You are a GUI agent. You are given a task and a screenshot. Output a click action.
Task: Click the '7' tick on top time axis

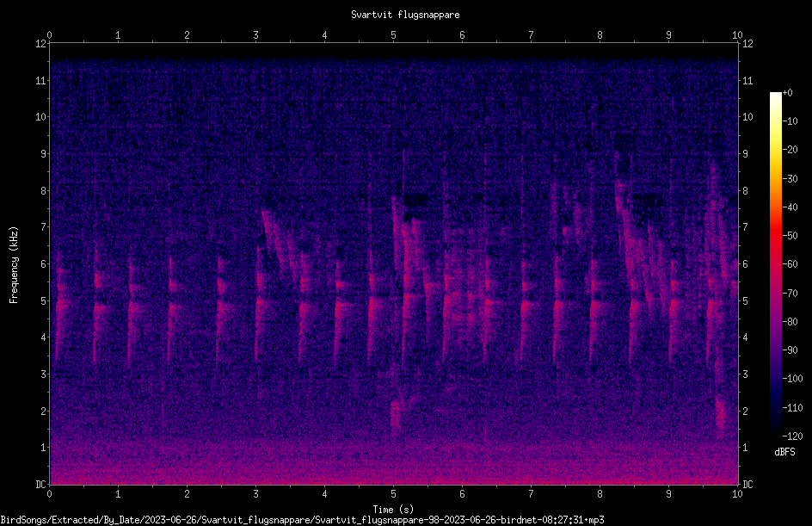click(531, 34)
